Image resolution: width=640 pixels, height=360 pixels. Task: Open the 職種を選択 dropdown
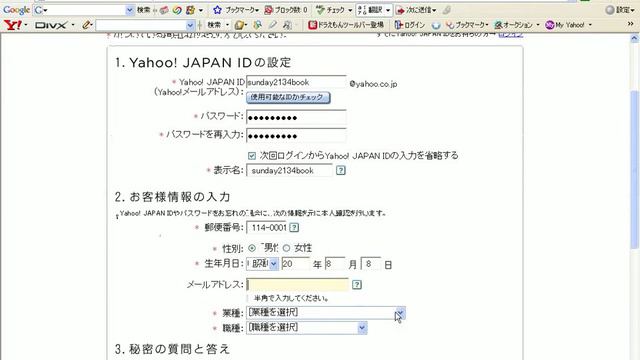[x=307, y=328]
